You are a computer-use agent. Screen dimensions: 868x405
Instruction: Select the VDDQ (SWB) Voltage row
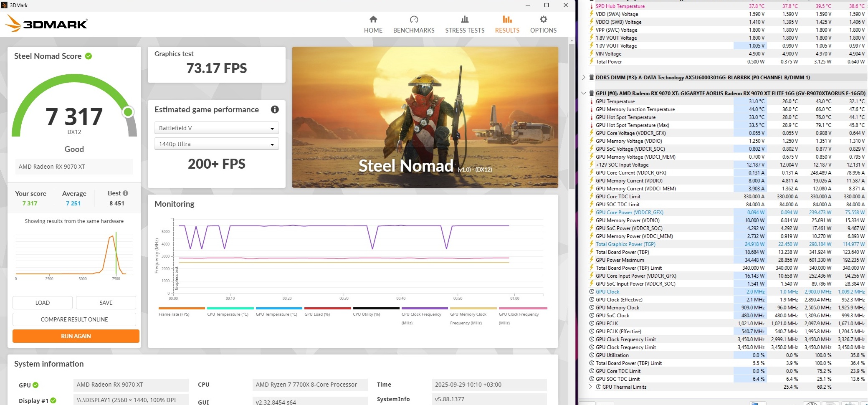727,22
